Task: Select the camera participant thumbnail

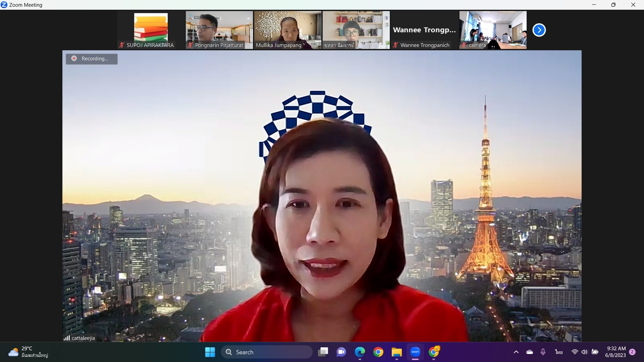Action: (493, 30)
